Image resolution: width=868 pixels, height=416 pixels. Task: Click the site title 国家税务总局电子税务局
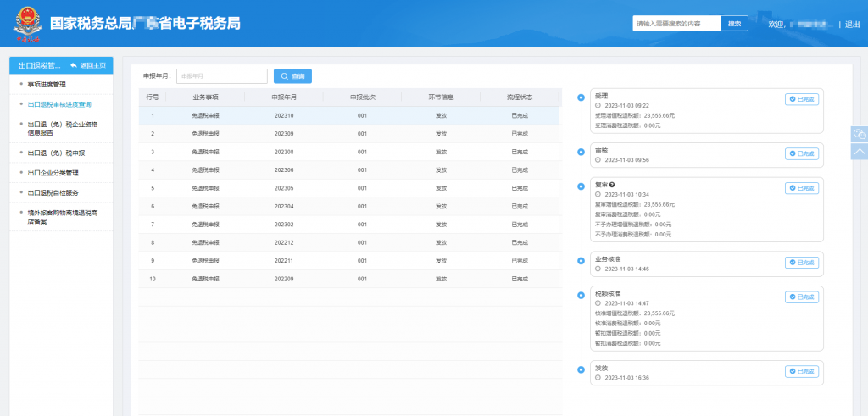(145, 24)
